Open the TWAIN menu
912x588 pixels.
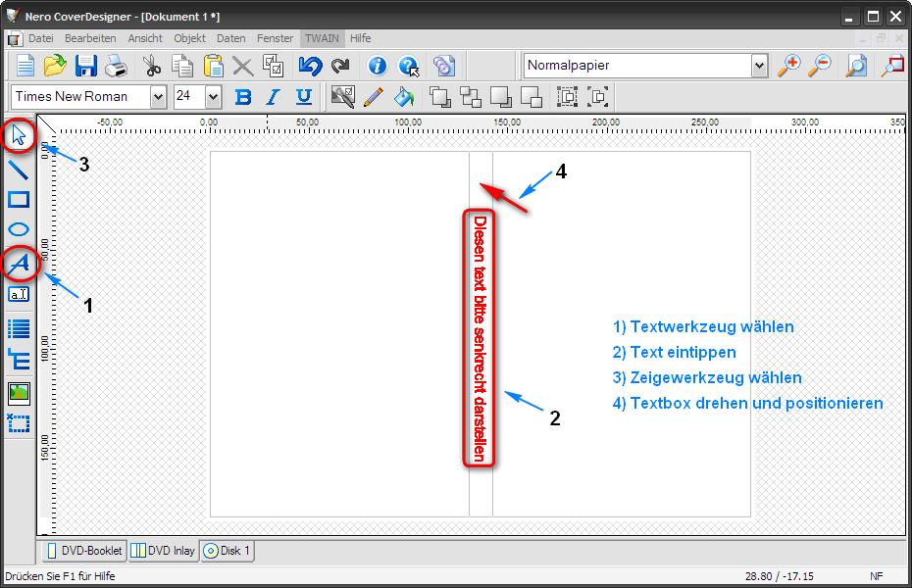(322, 38)
